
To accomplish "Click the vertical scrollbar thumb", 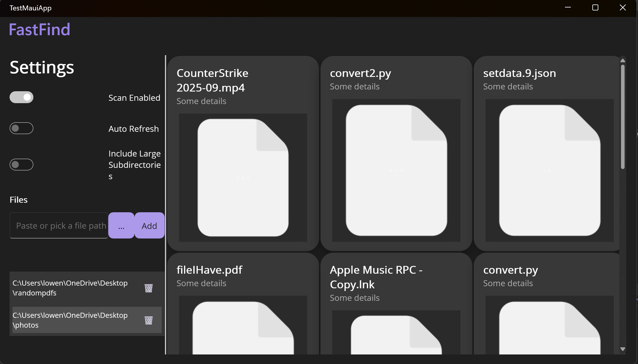I will tap(622, 117).
